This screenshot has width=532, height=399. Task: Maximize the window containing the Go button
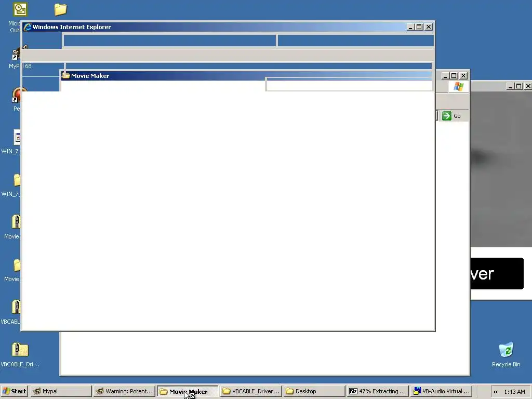pos(454,76)
